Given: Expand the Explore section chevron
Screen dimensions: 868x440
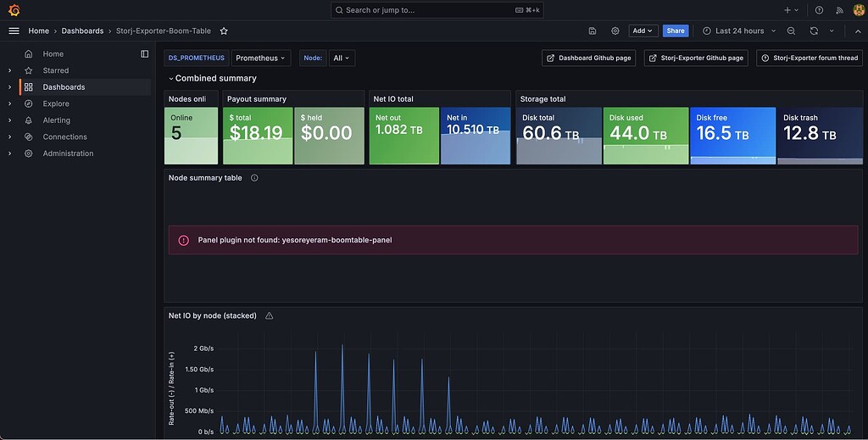Looking at the screenshot, I should click(9, 103).
